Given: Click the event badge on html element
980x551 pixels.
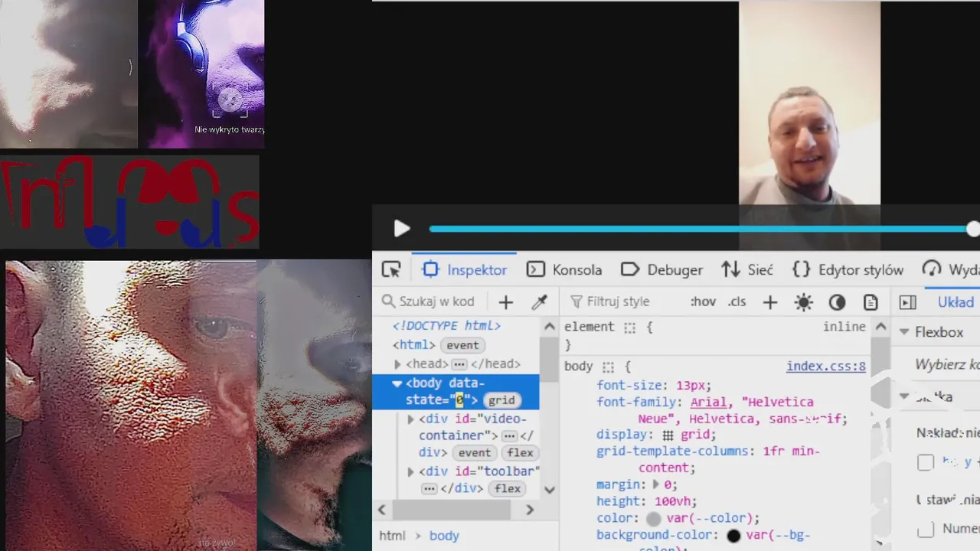Looking at the screenshot, I should (462, 346).
